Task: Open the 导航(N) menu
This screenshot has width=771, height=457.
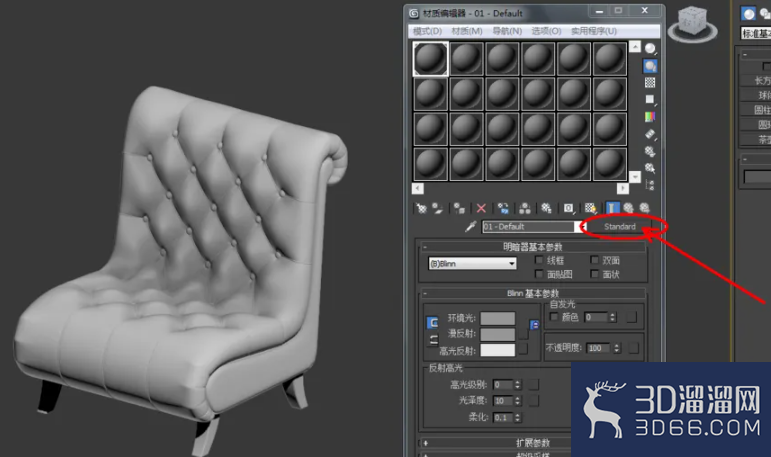Action: [507, 31]
